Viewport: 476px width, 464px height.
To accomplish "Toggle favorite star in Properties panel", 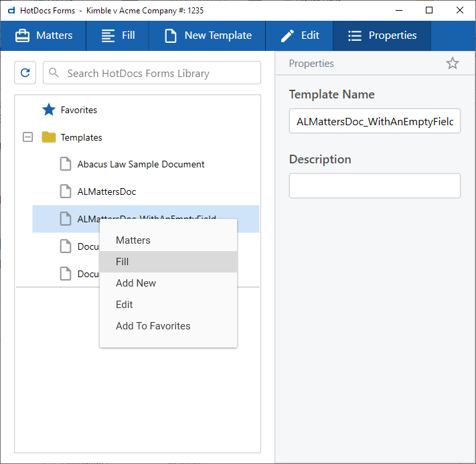I will [x=452, y=63].
